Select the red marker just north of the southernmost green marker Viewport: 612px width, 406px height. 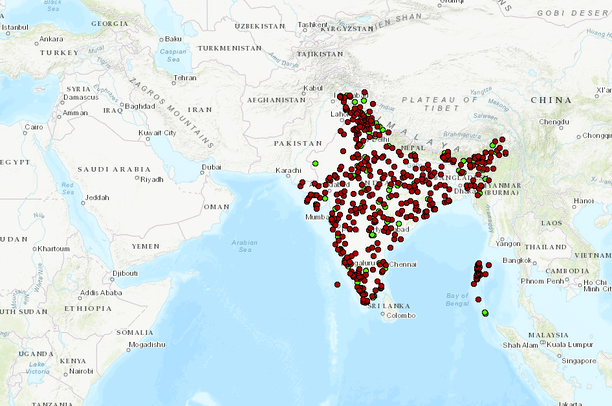tap(476, 299)
